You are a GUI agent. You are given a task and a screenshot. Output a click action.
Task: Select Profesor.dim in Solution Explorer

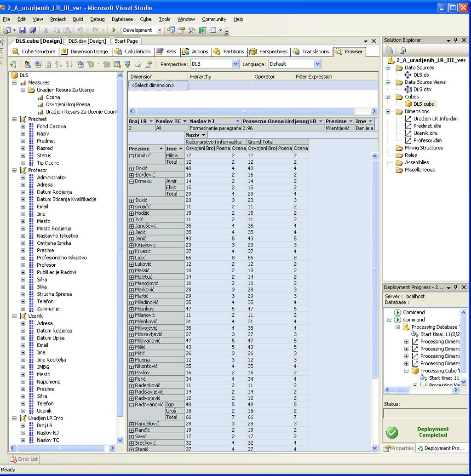click(x=427, y=141)
